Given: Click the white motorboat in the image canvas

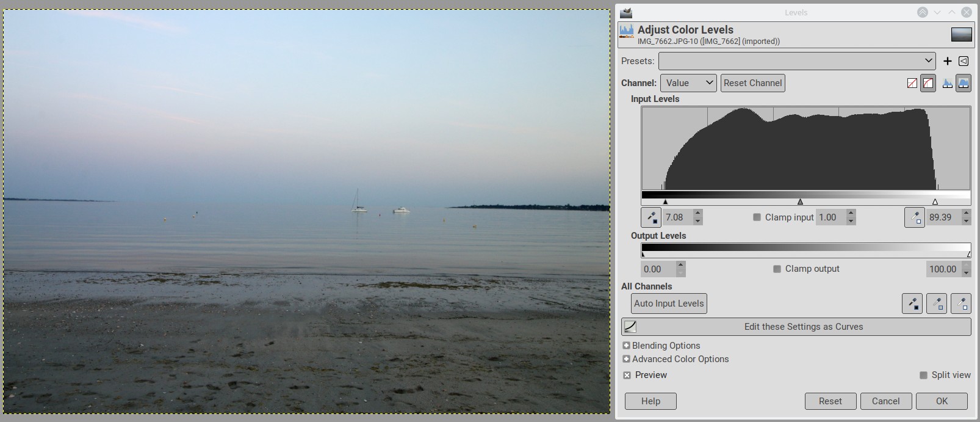Looking at the screenshot, I should (402, 210).
